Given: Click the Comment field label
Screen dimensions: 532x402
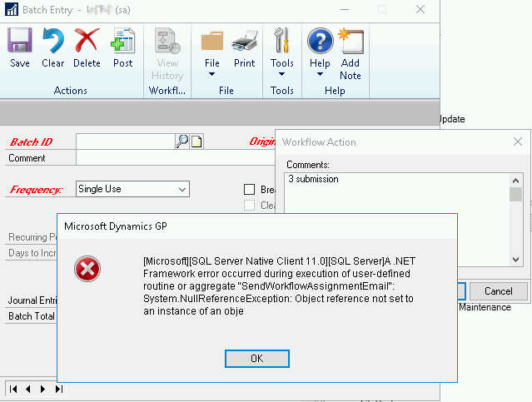Looking at the screenshot, I should (x=27, y=158).
